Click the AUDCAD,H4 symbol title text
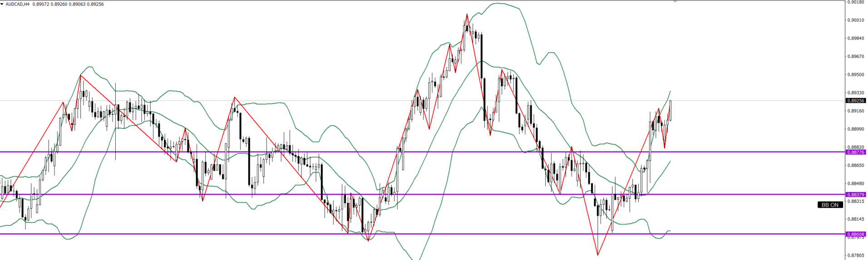868x260 pixels. click(18, 4)
